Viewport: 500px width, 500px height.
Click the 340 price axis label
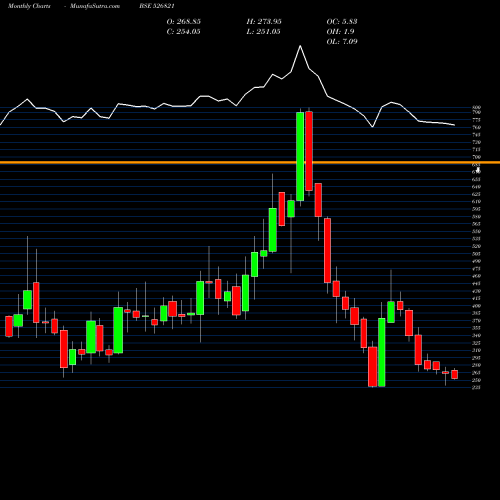(476, 335)
